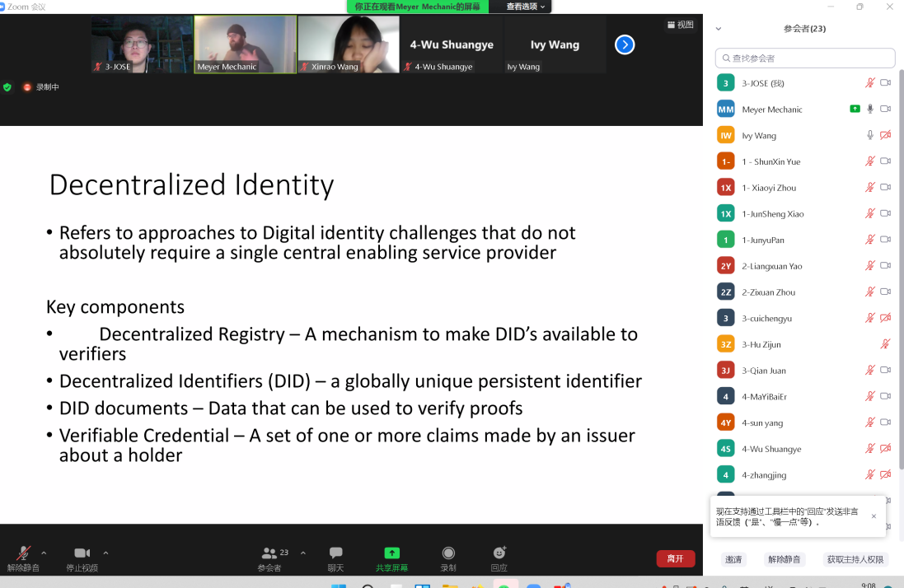The height and width of the screenshot is (588, 904).
Task: Click the record icon in toolbar
Action: (x=448, y=553)
